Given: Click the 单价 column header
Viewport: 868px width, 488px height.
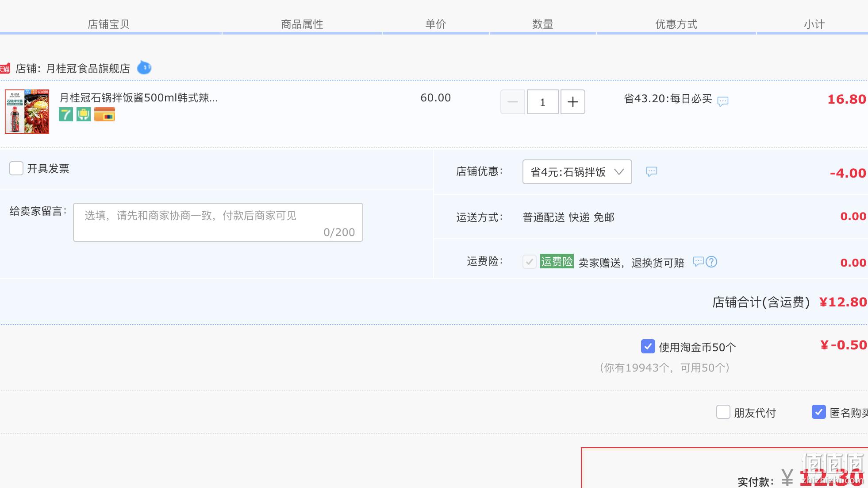Looking at the screenshot, I should click(x=436, y=24).
